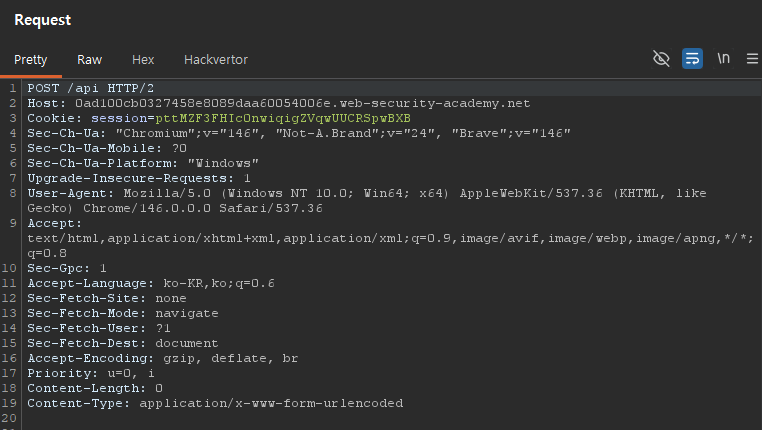The image size is (762, 430).
Task: Switch to the Pretty tab
Action: coord(30,60)
